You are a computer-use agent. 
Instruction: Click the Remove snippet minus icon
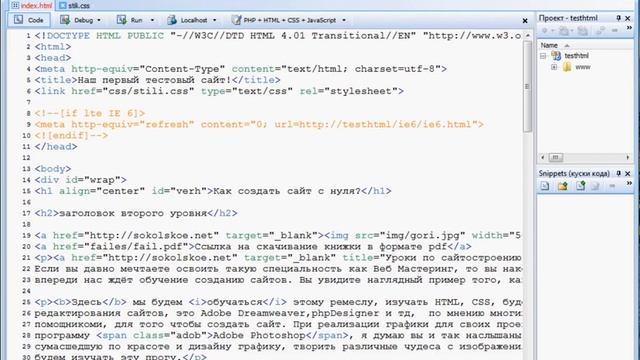(x=612, y=186)
